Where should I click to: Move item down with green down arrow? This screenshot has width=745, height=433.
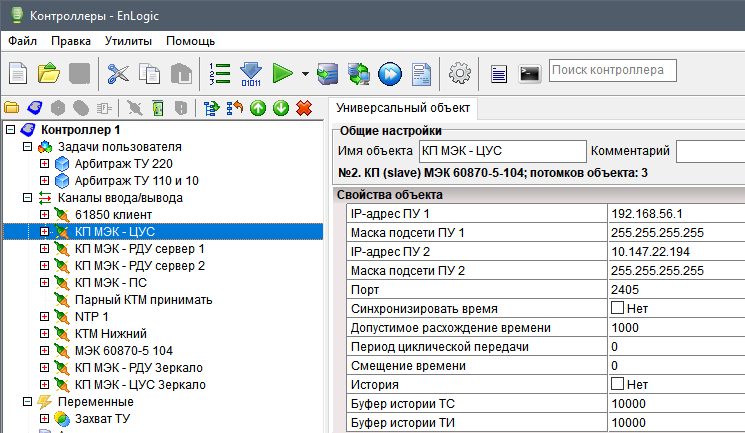click(281, 108)
